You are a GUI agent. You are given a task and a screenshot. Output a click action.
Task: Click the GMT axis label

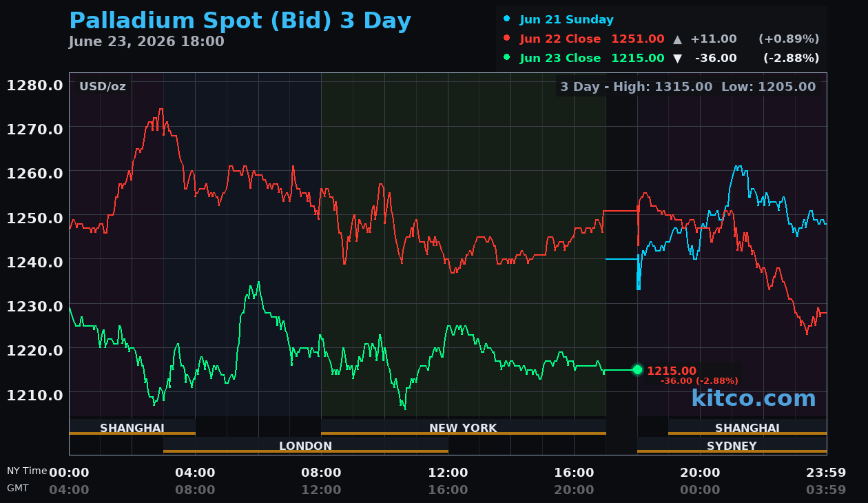(x=18, y=488)
